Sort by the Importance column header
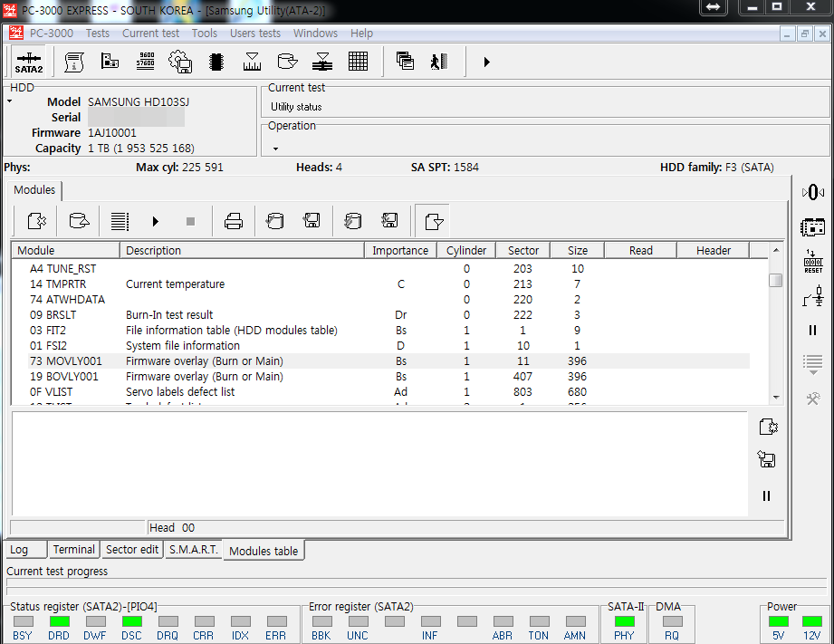834x644 pixels. click(x=400, y=250)
